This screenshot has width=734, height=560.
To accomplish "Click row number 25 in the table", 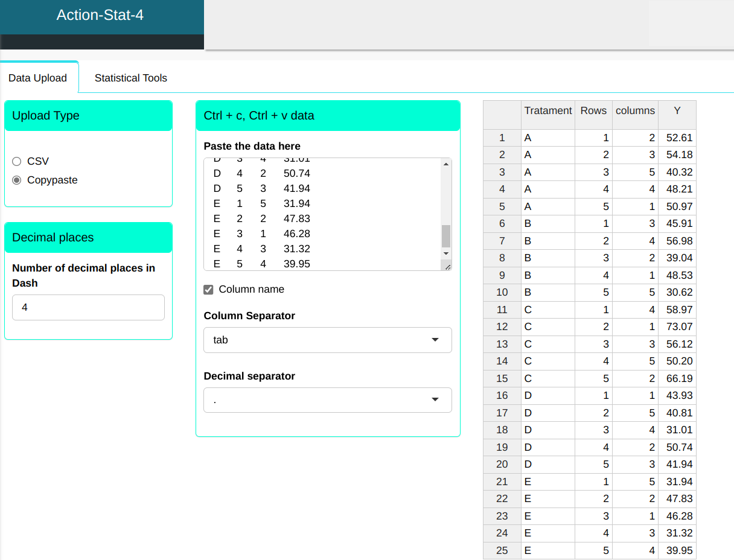I will coord(502,550).
